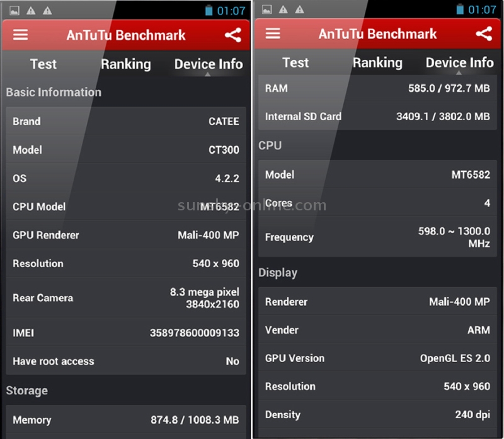Open hamburger menu in left screen
504x439 pixels.
20,35
